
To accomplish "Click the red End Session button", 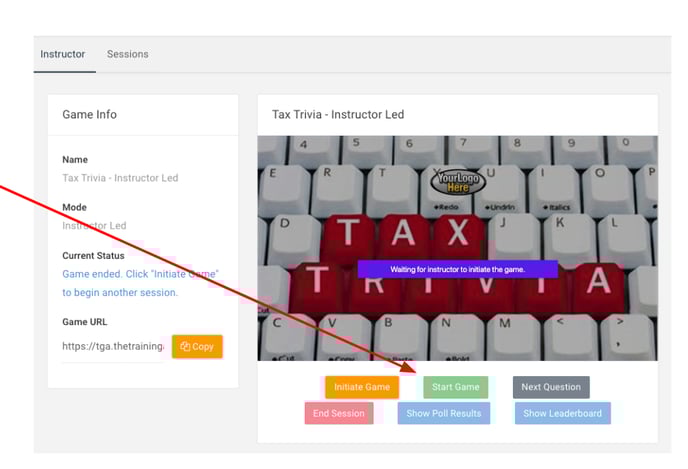I will coord(339,413).
